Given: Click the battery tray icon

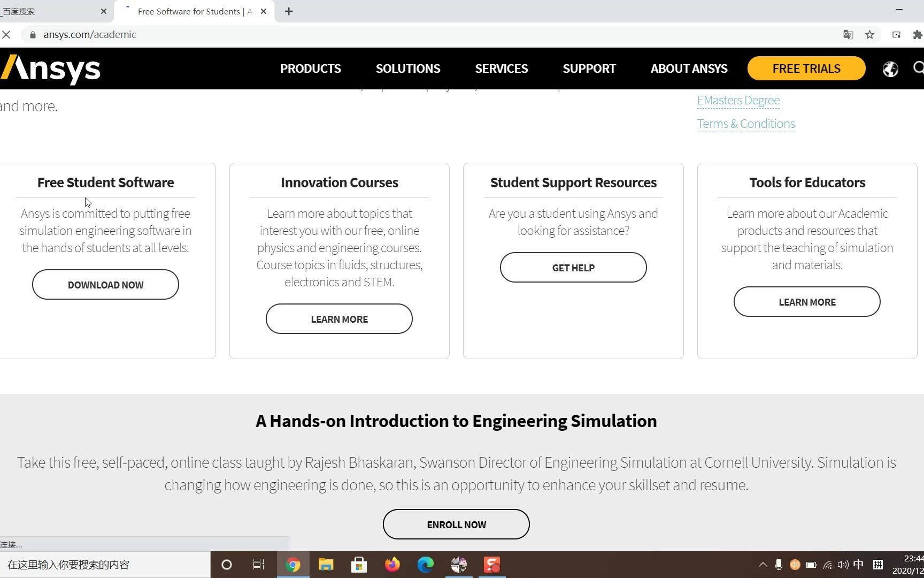Looking at the screenshot, I should (811, 565).
